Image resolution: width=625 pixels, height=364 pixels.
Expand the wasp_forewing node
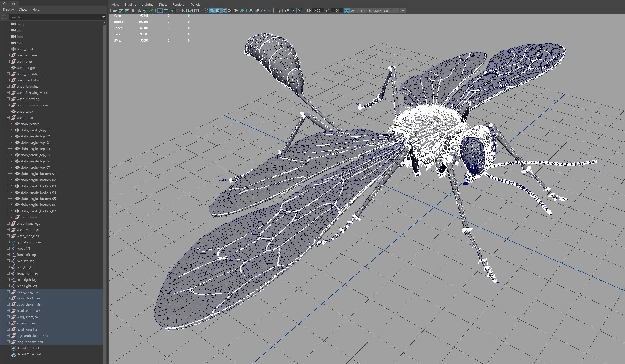(8, 86)
